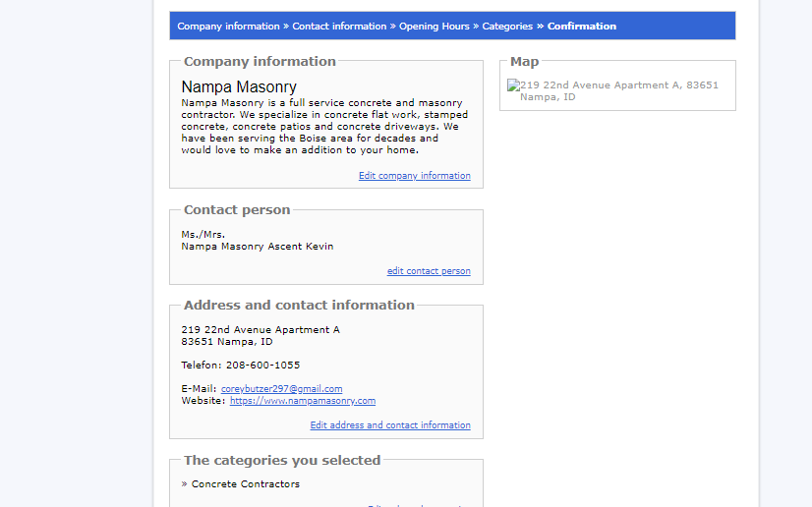
Task: Jump to the Categories step
Action: pos(507,27)
